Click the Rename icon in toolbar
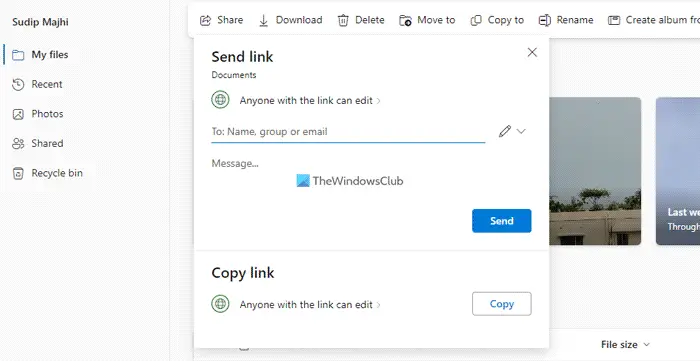The height and width of the screenshot is (361, 700). [545, 20]
